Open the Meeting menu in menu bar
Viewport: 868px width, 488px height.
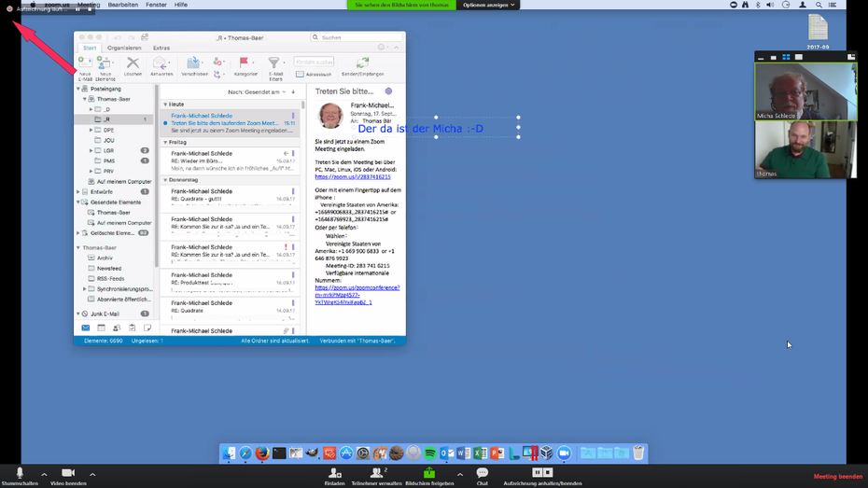click(89, 5)
